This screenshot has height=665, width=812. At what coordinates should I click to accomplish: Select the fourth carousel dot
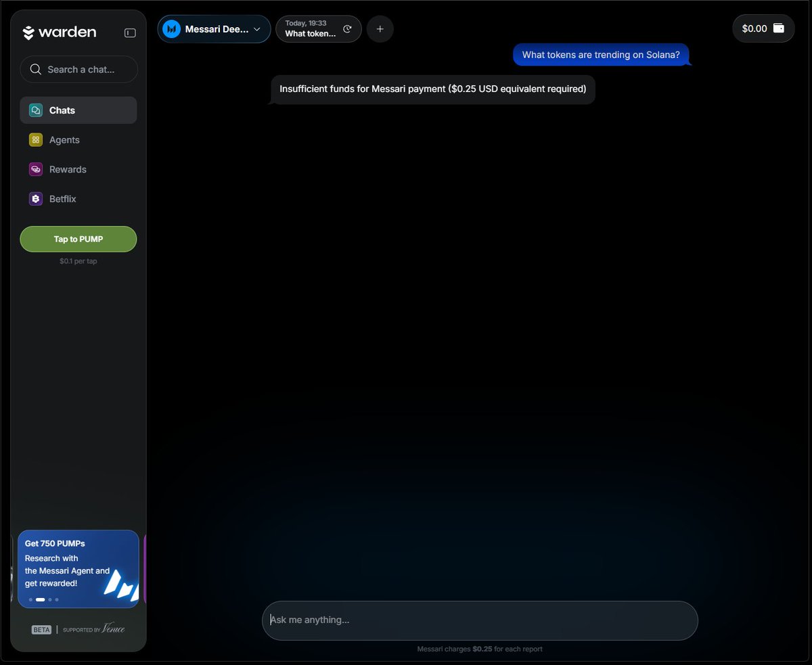57,599
